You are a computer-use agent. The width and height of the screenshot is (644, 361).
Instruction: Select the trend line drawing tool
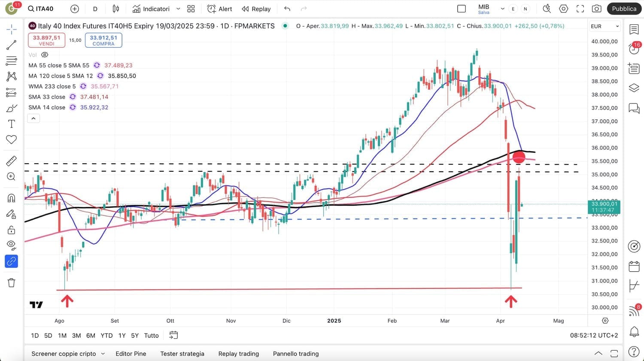[11, 45]
